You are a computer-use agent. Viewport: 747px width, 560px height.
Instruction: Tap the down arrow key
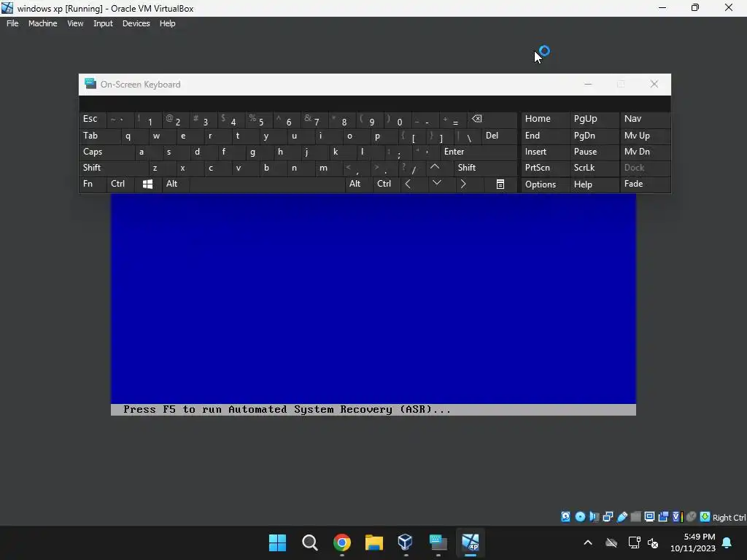(x=436, y=183)
